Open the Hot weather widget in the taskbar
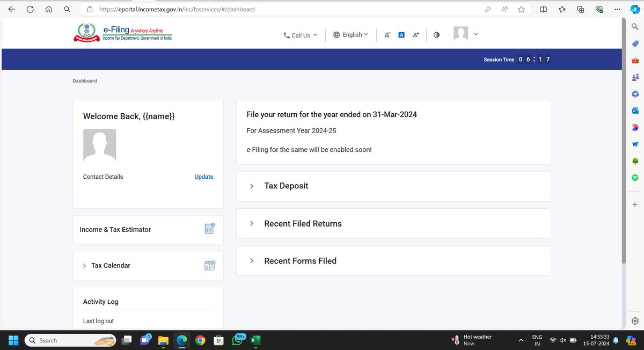Viewport: 644px width, 350px height. point(471,340)
